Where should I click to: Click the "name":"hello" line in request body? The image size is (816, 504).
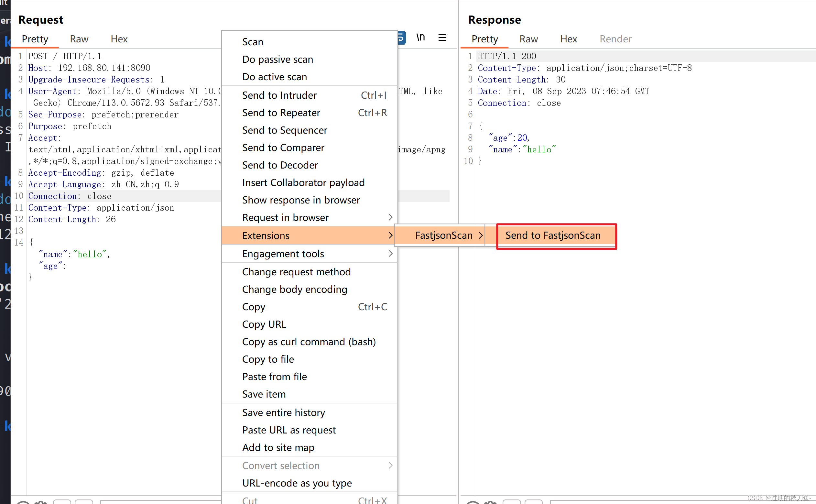pos(74,254)
